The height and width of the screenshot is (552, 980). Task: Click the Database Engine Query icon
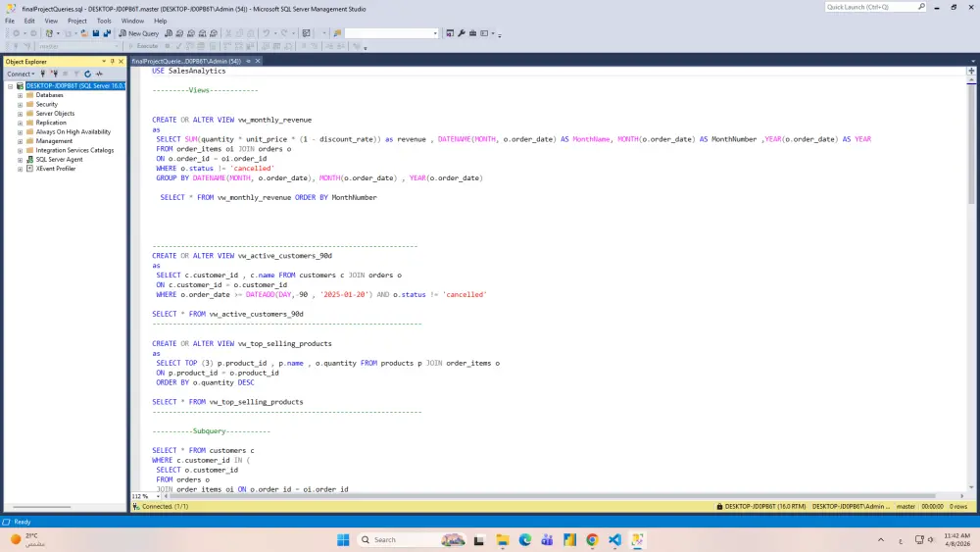click(169, 33)
